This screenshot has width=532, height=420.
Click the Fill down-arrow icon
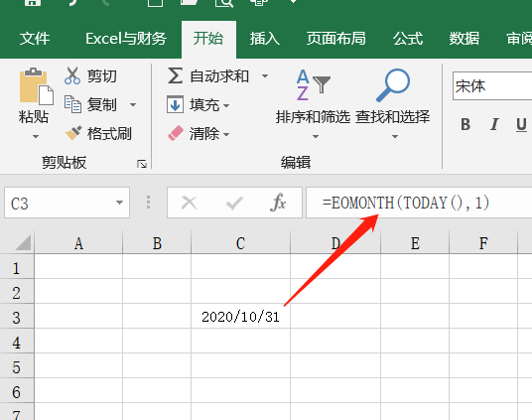tap(175, 104)
